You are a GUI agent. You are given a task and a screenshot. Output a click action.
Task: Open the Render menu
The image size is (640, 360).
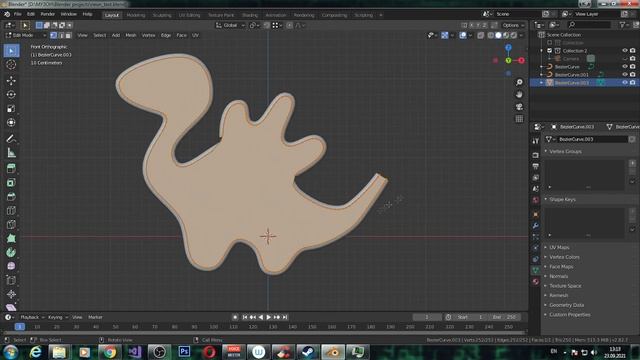pos(48,14)
